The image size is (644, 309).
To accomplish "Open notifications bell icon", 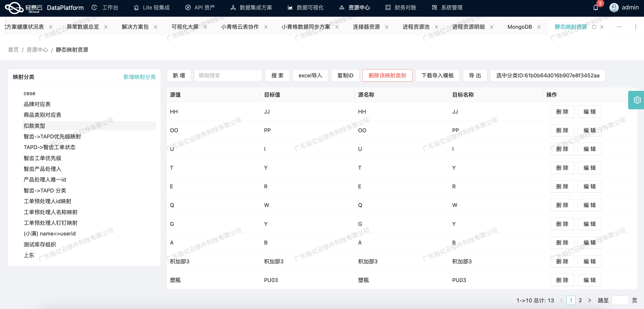I will [x=596, y=8].
